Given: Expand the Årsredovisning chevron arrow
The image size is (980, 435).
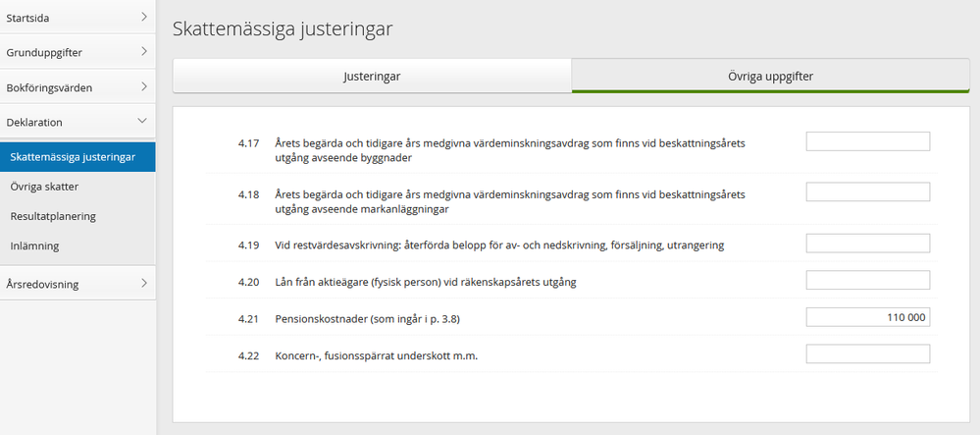Looking at the screenshot, I should [143, 284].
